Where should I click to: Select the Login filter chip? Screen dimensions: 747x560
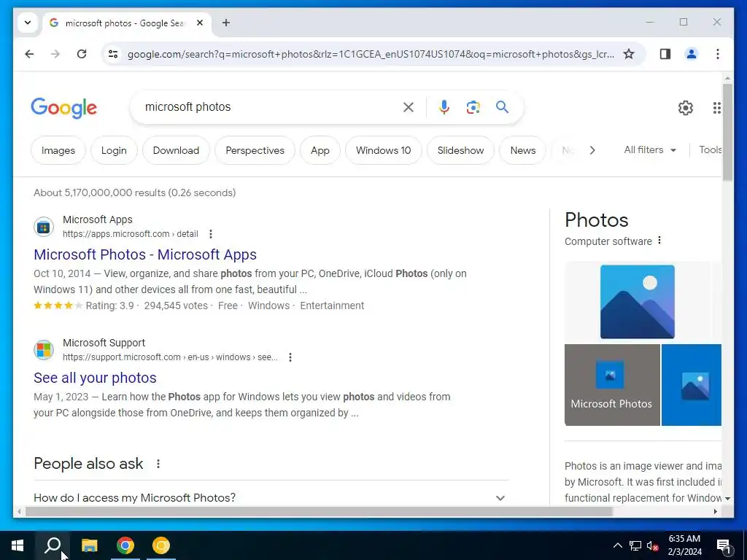click(x=114, y=150)
